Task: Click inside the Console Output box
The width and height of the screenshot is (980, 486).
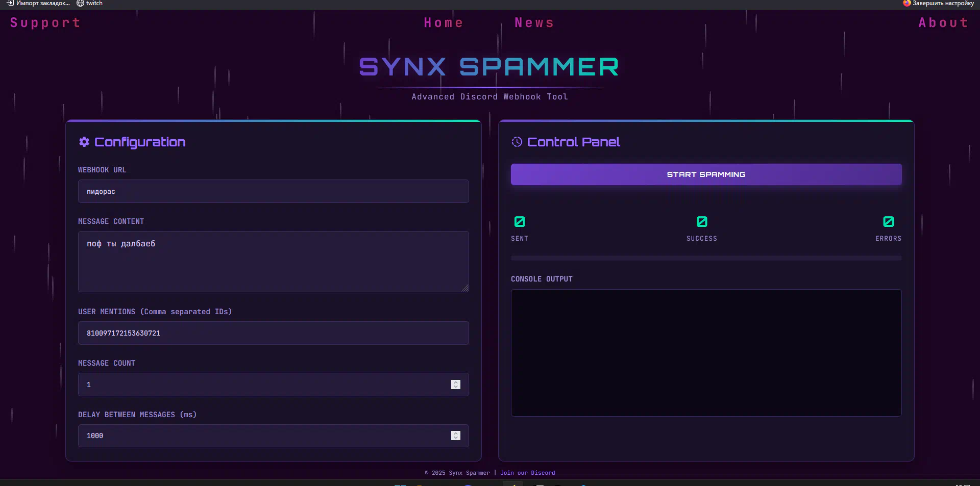Action: pos(706,353)
